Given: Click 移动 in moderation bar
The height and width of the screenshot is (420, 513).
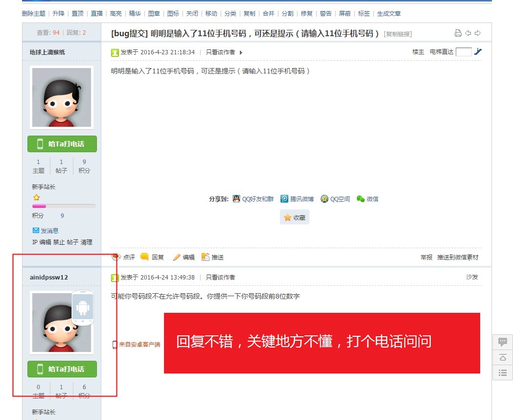Looking at the screenshot, I should 211,13.
